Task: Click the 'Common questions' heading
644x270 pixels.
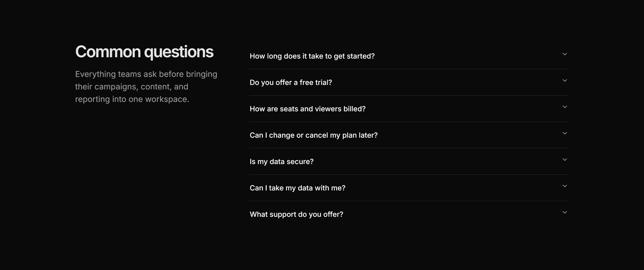Action: (144, 52)
